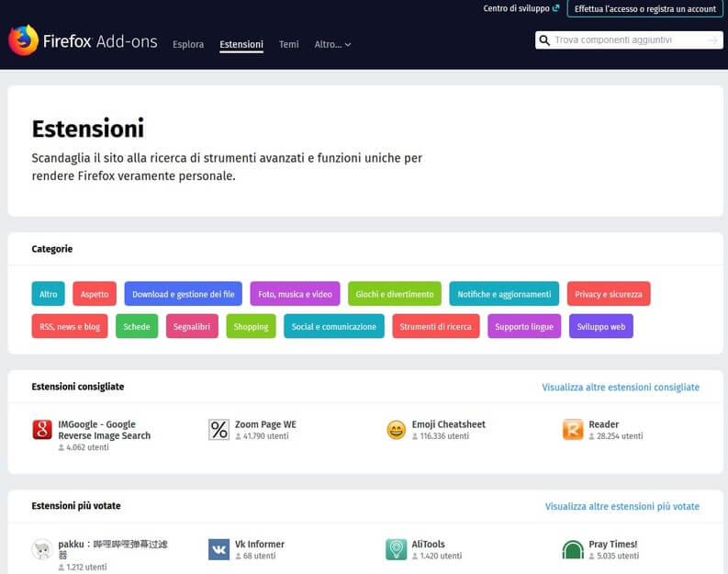Open the Sviluppo web category
The image size is (728, 574).
(600, 326)
